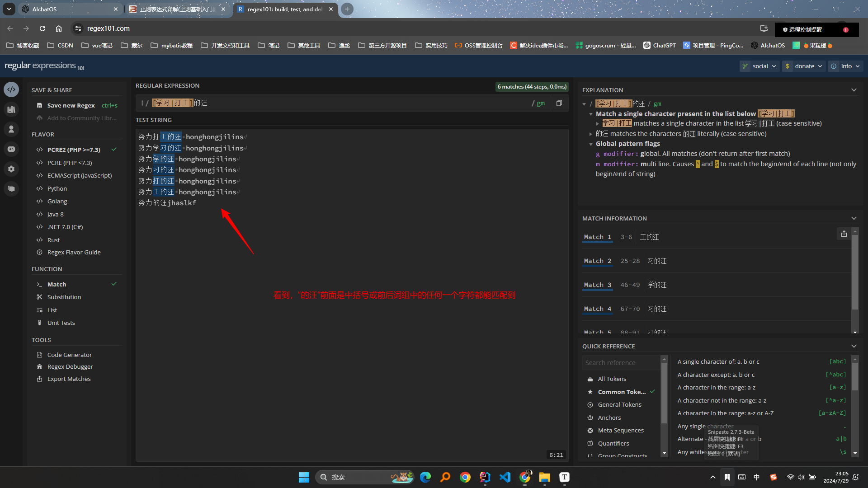This screenshot has width=868, height=488.
Task: Click Windows taskbar search box
Action: (x=364, y=477)
